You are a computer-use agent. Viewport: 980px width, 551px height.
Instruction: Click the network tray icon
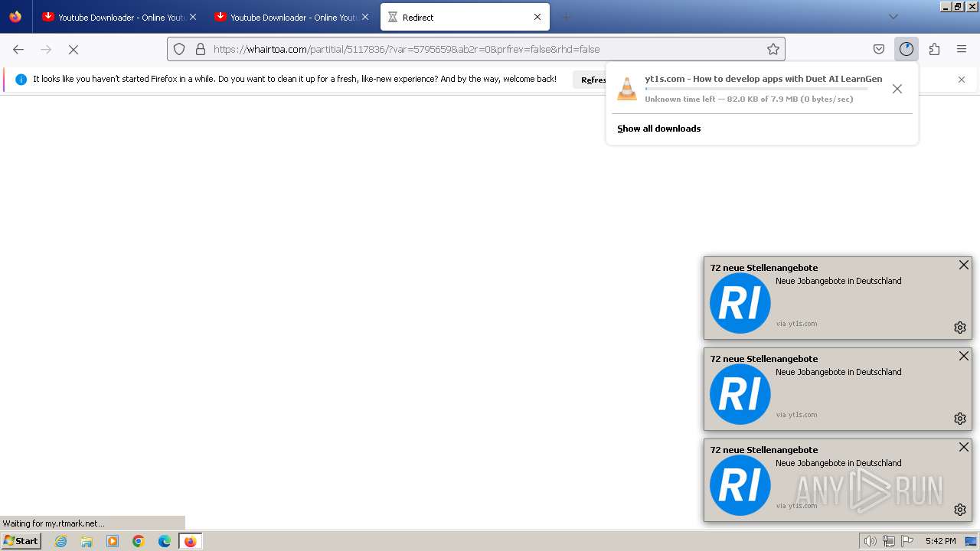click(889, 541)
